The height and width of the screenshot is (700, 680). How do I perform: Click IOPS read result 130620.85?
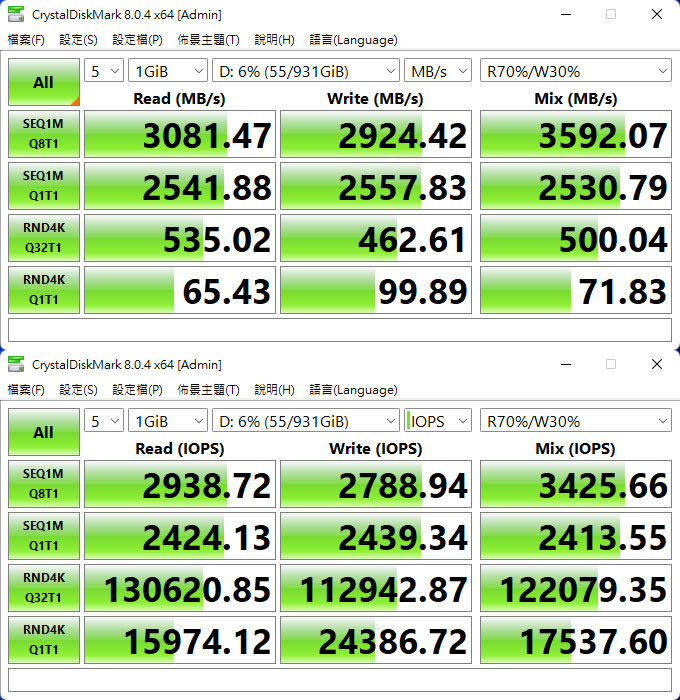point(180,588)
